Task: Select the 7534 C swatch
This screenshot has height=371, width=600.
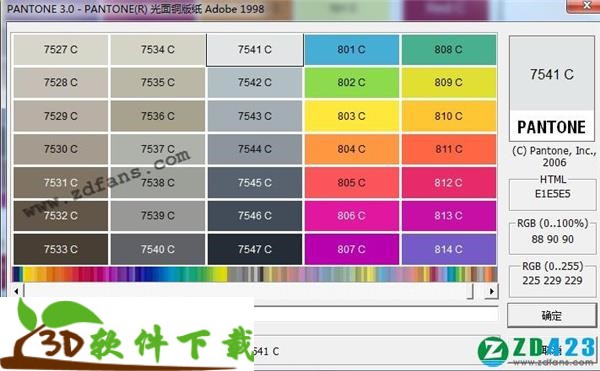Action: tap(158, 50)
